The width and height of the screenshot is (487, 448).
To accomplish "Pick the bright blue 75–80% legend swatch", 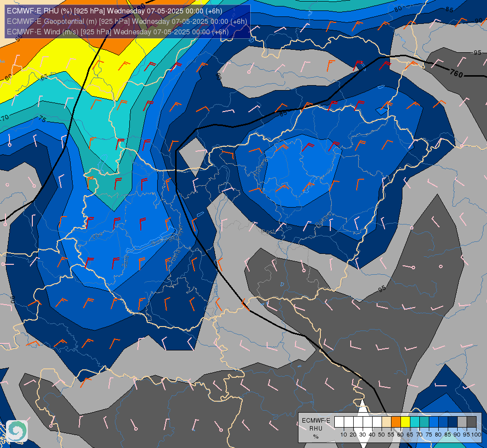I will coord(434,422).
